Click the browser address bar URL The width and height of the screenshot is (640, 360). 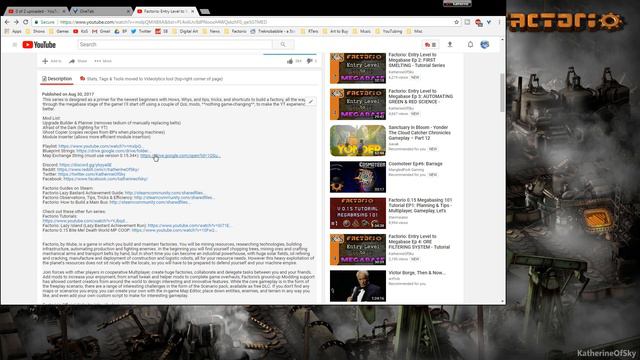[x=163, y=22]
